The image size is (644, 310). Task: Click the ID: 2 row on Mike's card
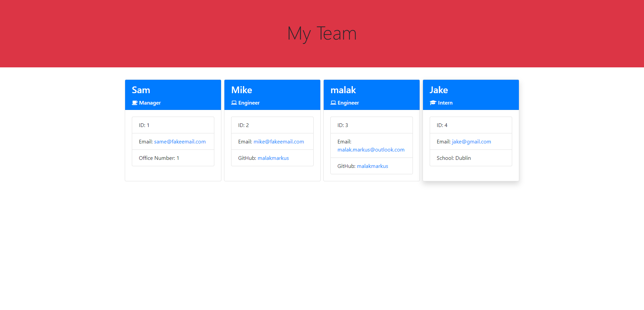point(272,125)
